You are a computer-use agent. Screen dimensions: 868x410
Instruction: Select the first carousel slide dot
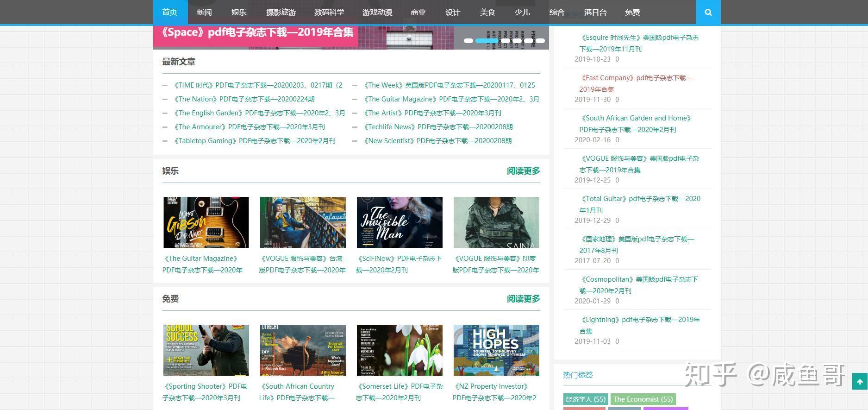pos(468,41)
